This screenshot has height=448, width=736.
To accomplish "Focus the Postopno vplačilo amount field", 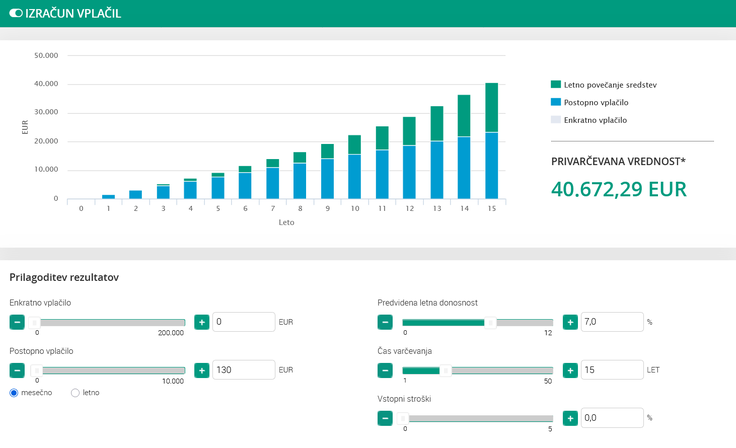I will coord(243,370).
